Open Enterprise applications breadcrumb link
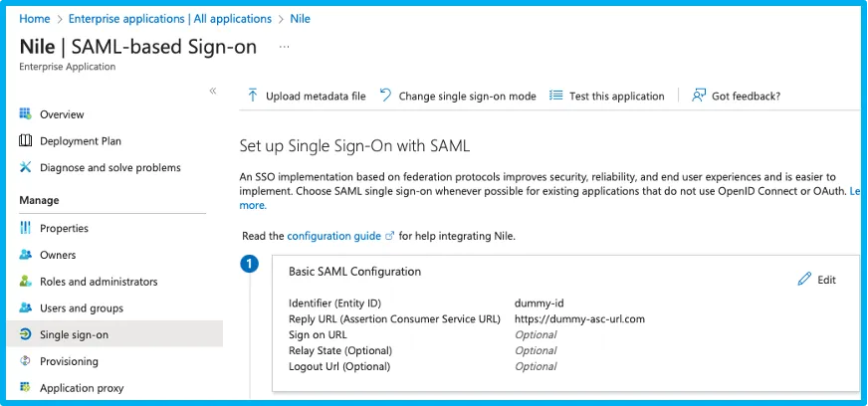The height and width of the screenshot is (406, 868). tap(170, 19)
